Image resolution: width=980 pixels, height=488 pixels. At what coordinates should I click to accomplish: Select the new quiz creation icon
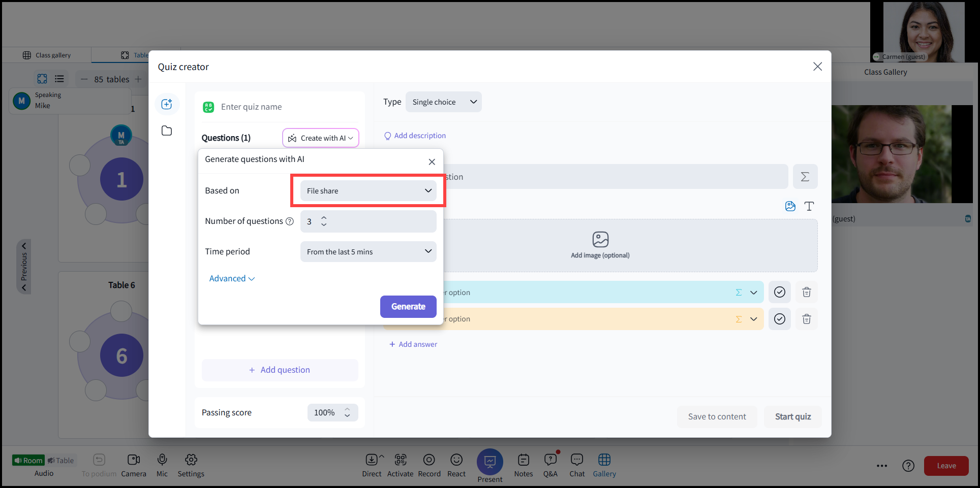click(x=167, y=104)
